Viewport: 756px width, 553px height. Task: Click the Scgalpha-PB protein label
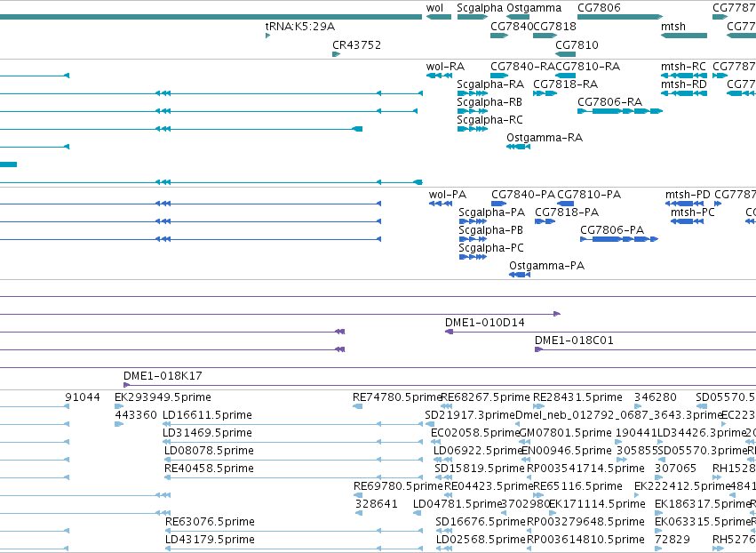490,230
